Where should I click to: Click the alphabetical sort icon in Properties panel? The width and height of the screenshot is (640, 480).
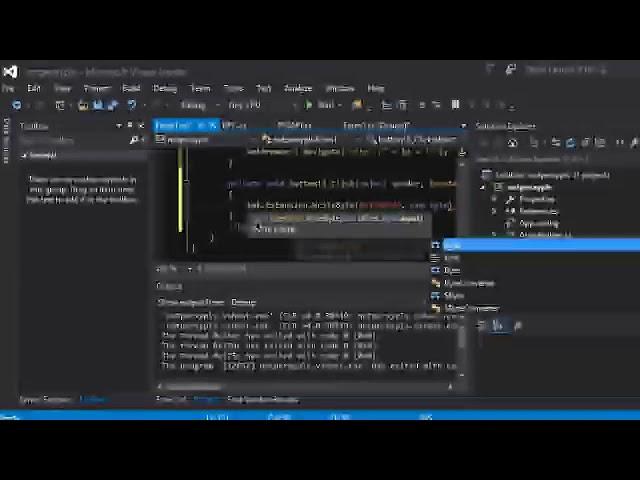point(499,326)
